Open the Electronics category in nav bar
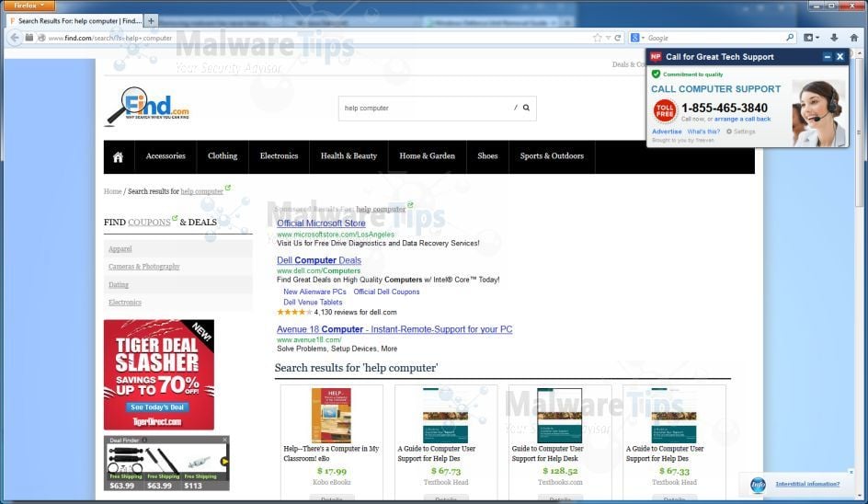The image size is (868, 504). 279,156
